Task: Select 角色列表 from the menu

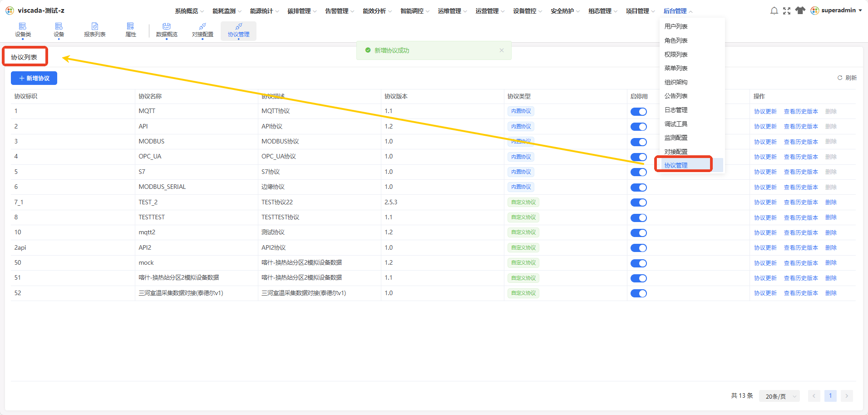Action: pos(676,40)
